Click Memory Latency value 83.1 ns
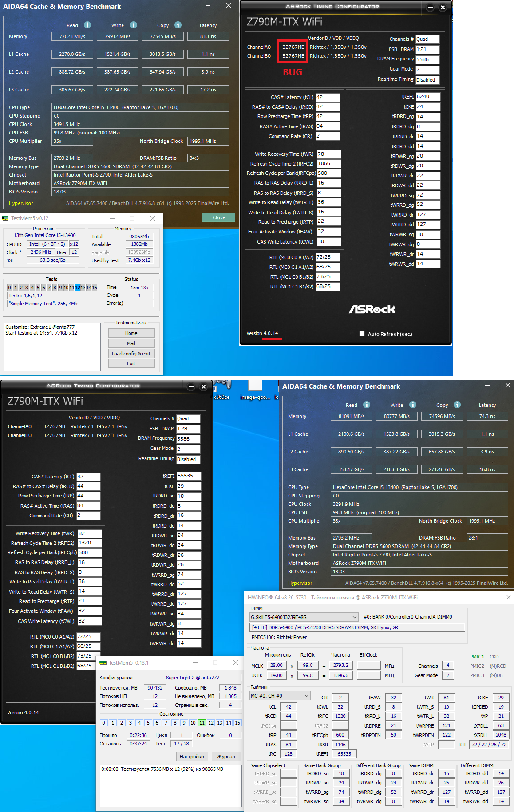The image size is (514, 812). [208, 36]
